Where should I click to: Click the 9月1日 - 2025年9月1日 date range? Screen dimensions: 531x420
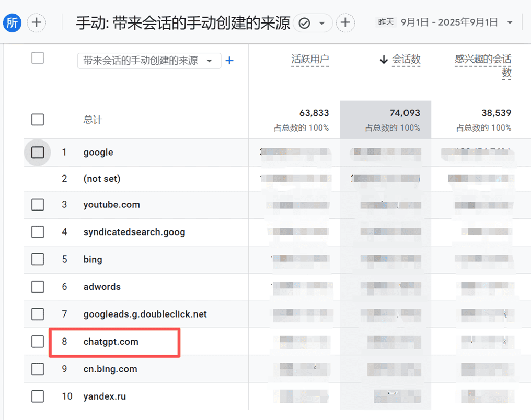(x=449, y=22)
